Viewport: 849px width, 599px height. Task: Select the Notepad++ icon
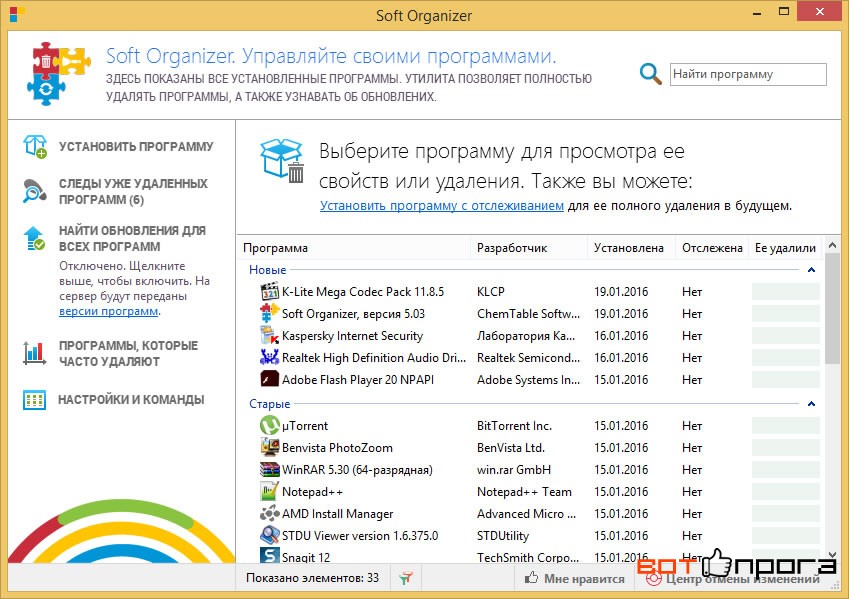(270, 492)
